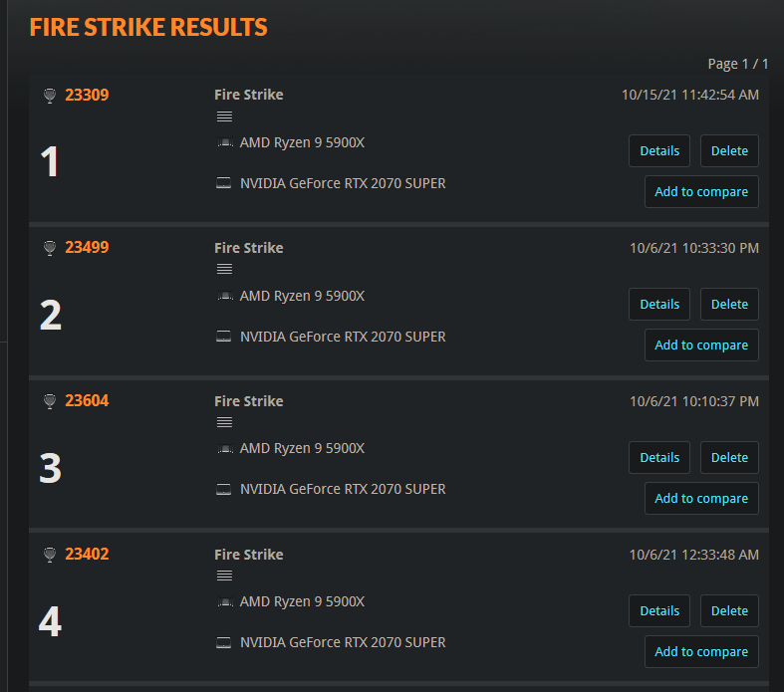Click the CPU chip icon in the 23604 result
This screenshot has height=692, width=784.
coord(225,449)
